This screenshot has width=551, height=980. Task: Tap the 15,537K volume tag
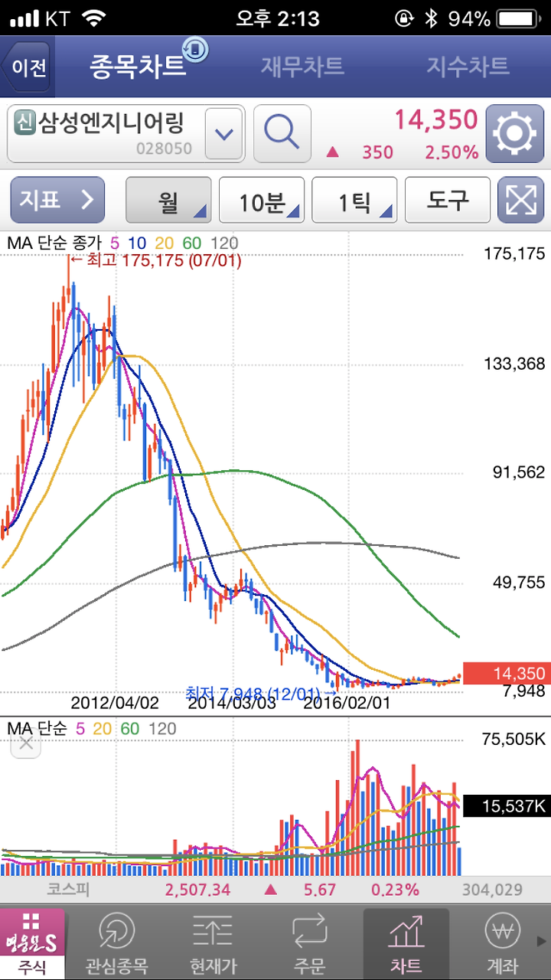(507, 805)
